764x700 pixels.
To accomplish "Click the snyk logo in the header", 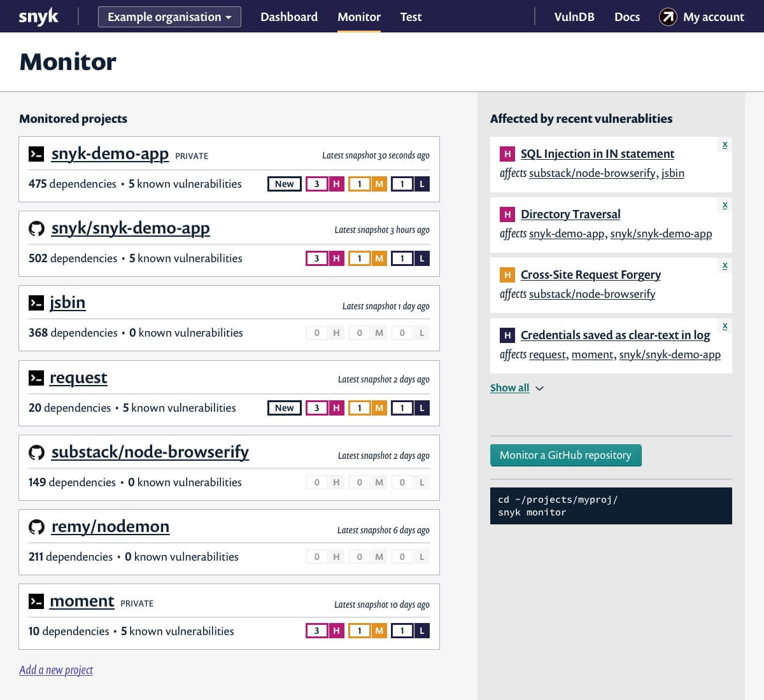I will [38, 17].
